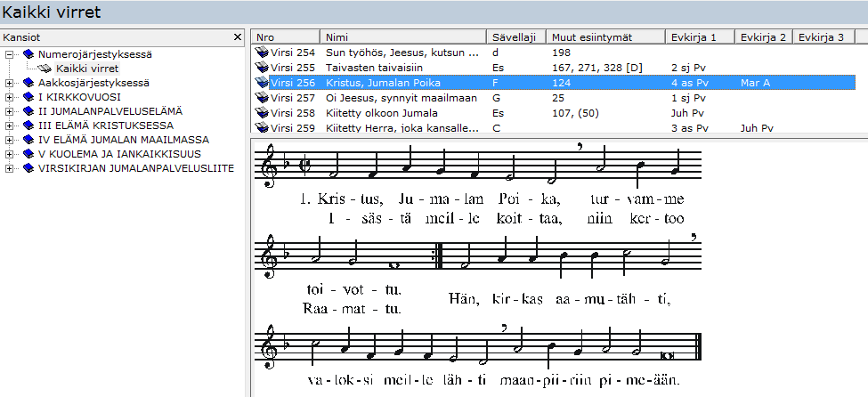Click the Kansiot pane title

(x=21, y=37)
